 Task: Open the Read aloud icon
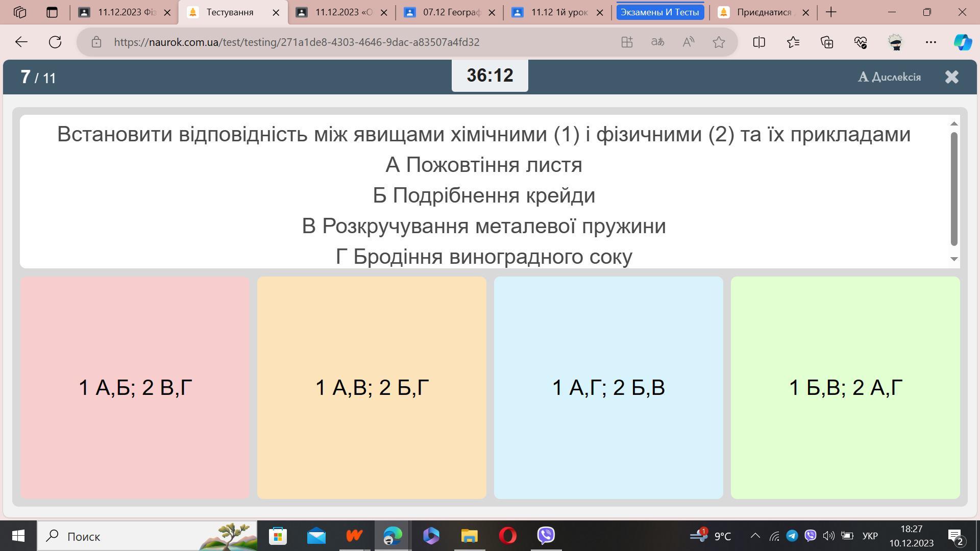[688, 42]
